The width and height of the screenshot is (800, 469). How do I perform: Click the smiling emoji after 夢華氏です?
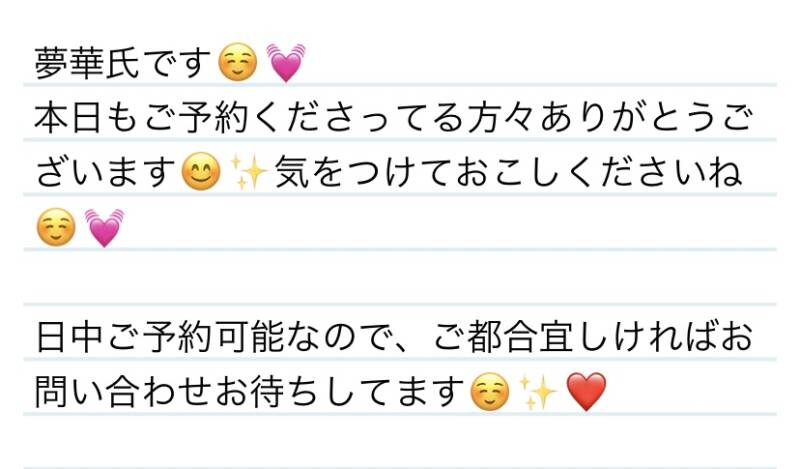238,64
